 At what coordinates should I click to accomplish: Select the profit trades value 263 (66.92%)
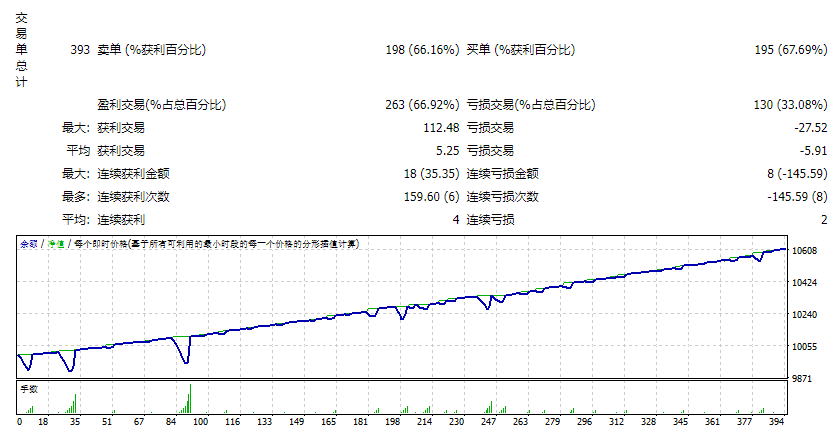[x=422, y=104]
